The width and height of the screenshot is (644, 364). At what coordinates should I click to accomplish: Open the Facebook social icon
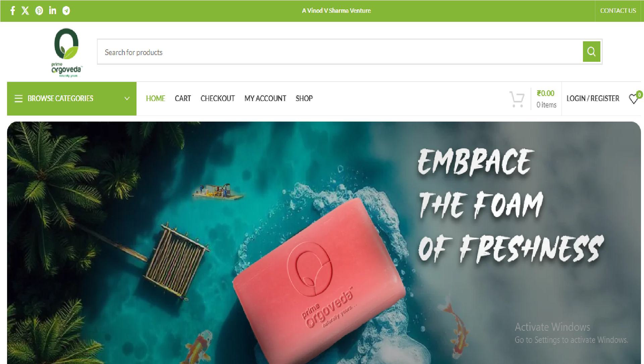[13, 11]
